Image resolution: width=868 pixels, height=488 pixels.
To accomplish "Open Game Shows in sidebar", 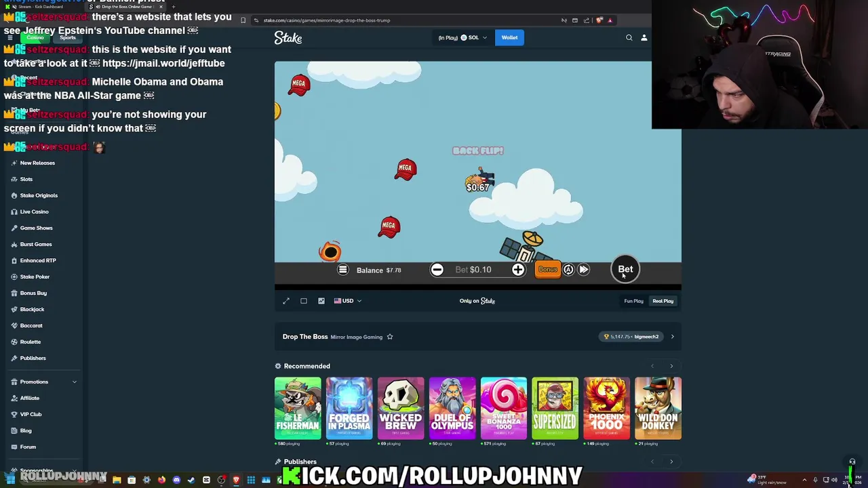I will click(43, 228).
